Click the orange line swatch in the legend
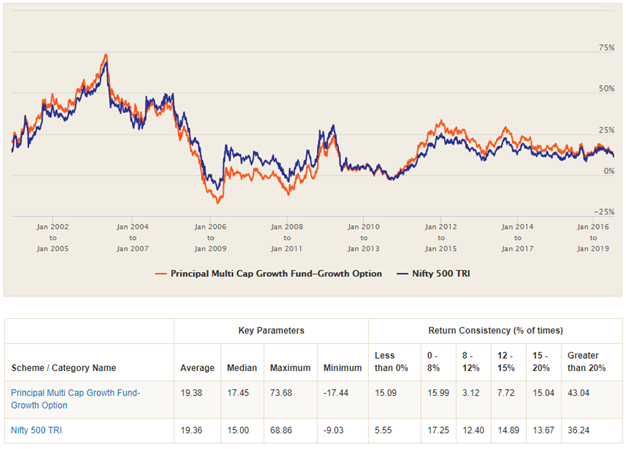 (x=162, y=273)
